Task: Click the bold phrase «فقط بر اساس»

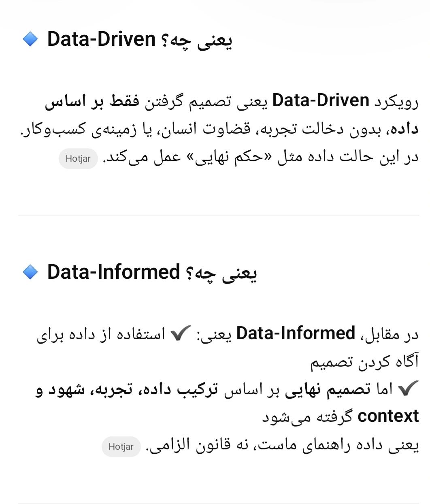Action: pos(92,101)
